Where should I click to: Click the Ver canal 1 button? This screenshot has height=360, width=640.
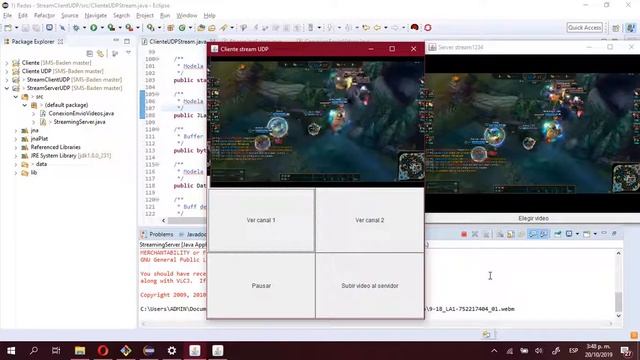click(x=261, y=220)
